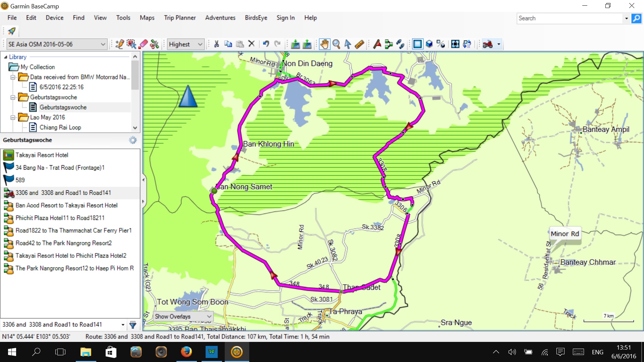Open the list options gear icon
The image size is (644, 362).
(x=133, y=140)
